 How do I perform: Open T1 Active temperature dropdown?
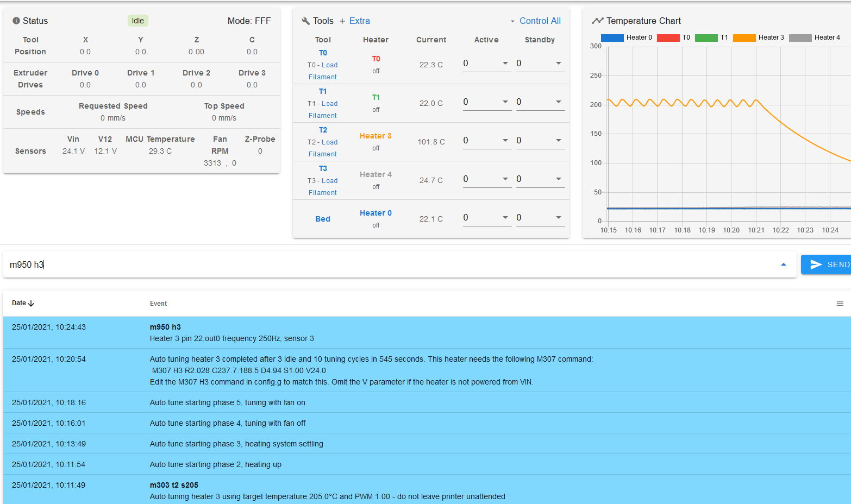(x=505, y=102)
